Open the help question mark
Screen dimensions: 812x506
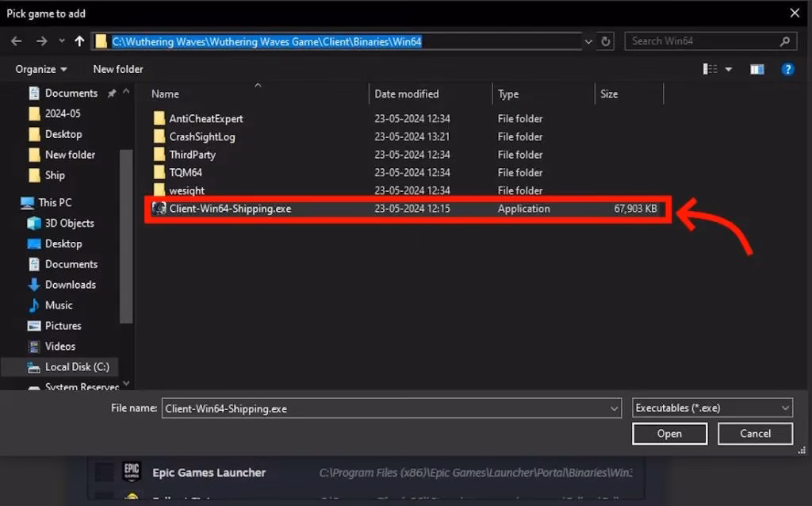787,70
